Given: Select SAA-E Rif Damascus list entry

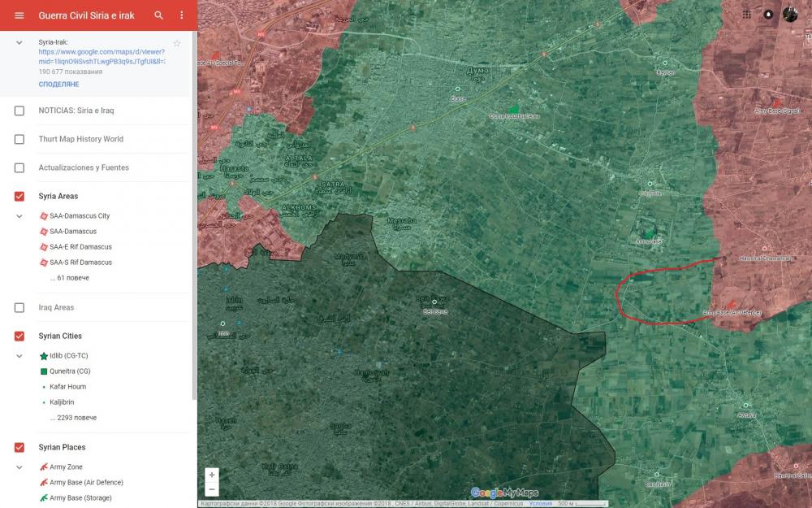Looking at the screenshot, I should coord(80,247).
